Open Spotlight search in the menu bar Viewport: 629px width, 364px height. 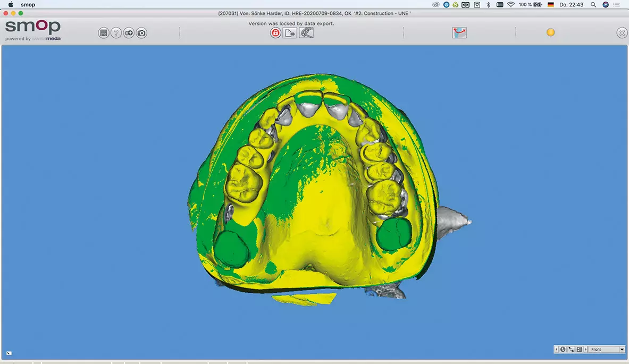click(593, 5)
